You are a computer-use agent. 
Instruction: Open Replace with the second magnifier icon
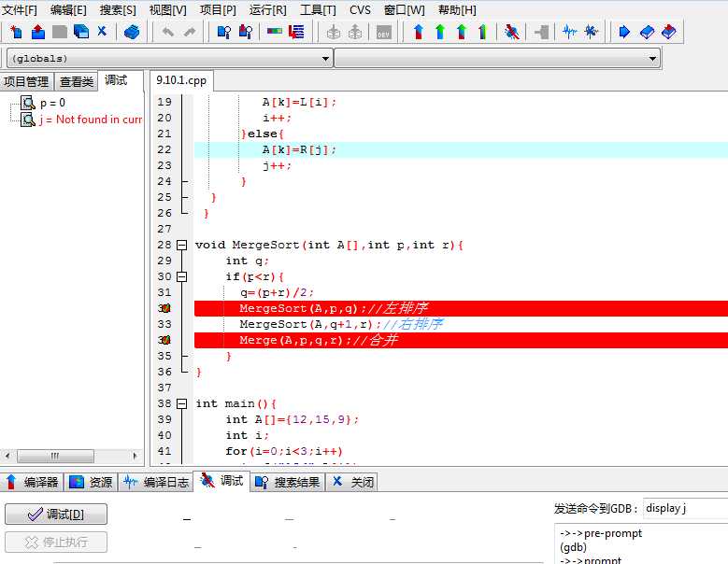click(246, 32)
